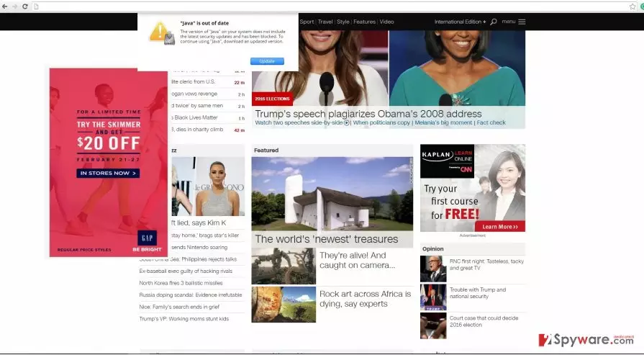This screenshot has width=644, height=355.
Task: Click the browser forward arrow
Action: 15,6
